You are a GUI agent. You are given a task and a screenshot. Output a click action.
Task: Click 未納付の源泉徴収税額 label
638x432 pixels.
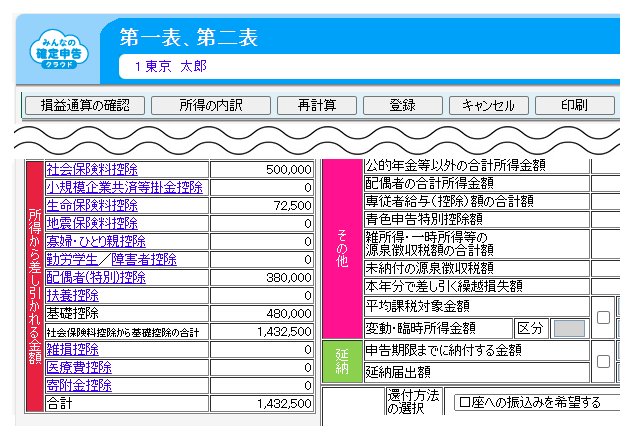tap(429, 268)
